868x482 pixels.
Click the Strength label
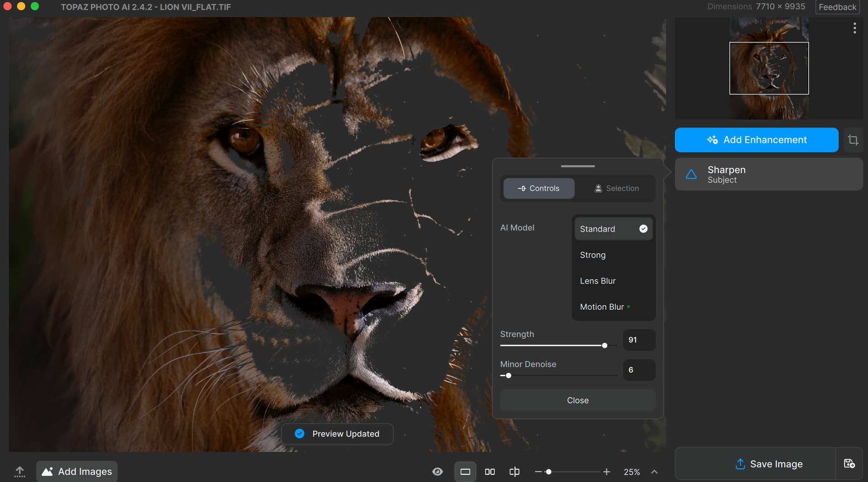[517, 334]
